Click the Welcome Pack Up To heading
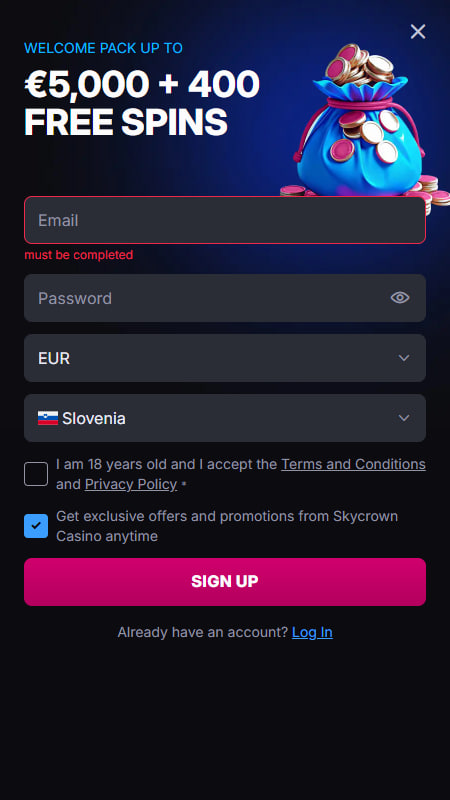 [x=103, y=48]
